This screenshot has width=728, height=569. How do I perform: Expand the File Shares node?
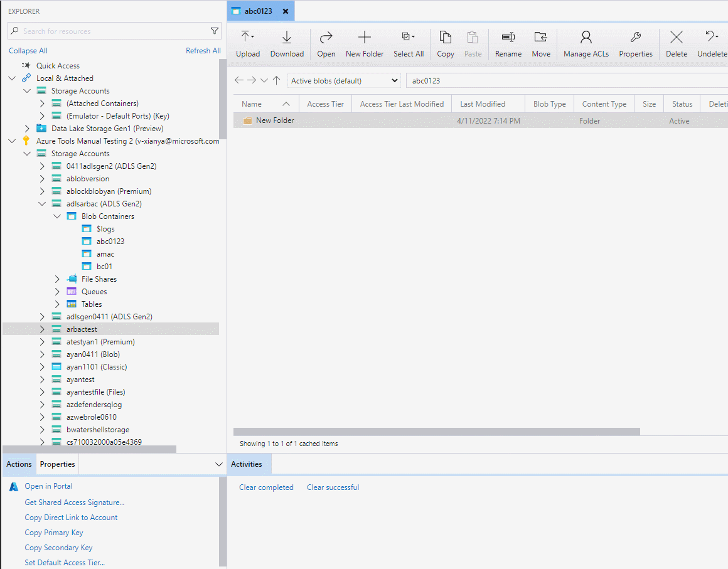point(57,279)
